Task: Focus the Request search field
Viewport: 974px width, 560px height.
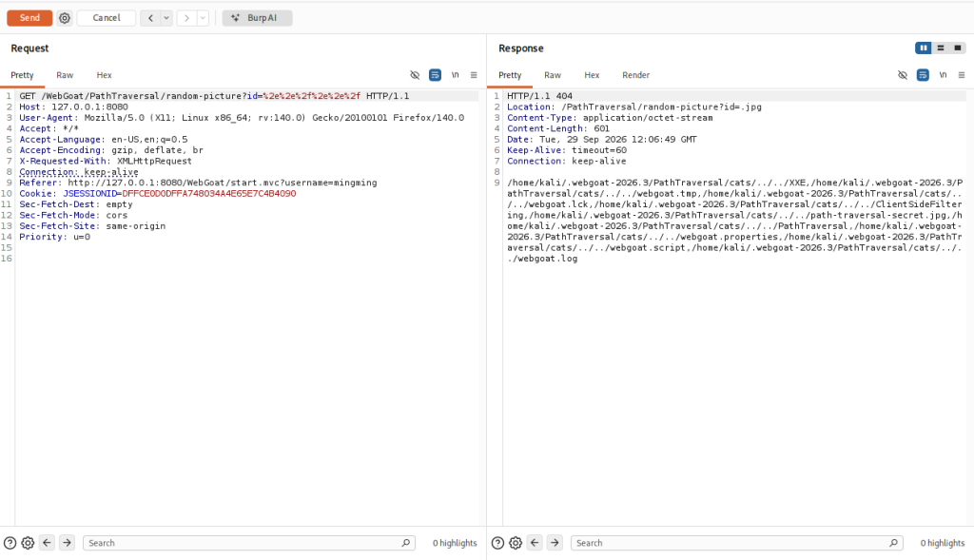Action: [x=248, y=543]
